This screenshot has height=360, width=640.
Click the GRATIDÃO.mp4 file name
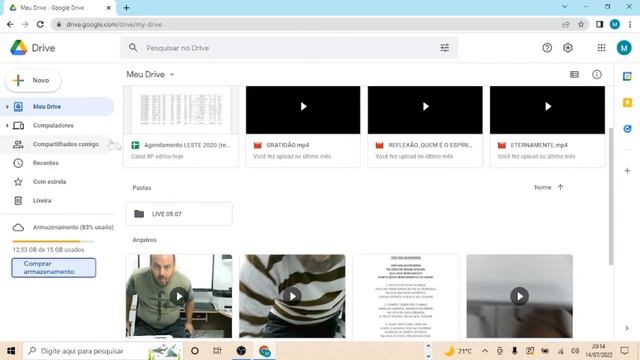click(287, 145)
